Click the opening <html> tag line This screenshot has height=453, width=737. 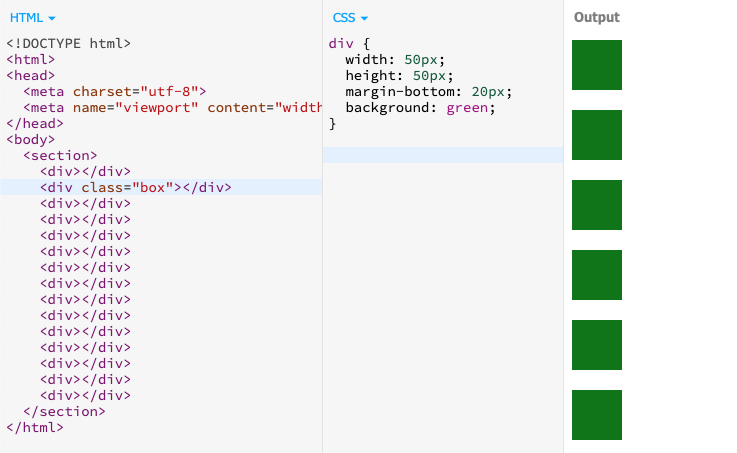pos(31,59)
